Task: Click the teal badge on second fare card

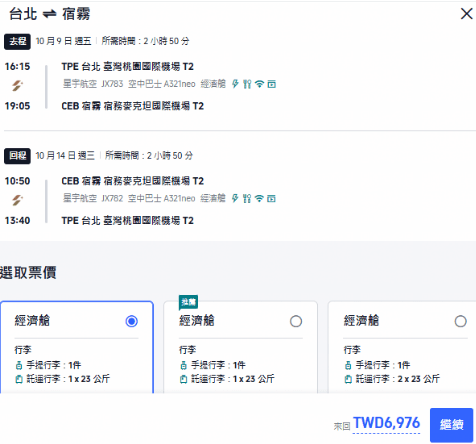Action: [x=188, y=302]
